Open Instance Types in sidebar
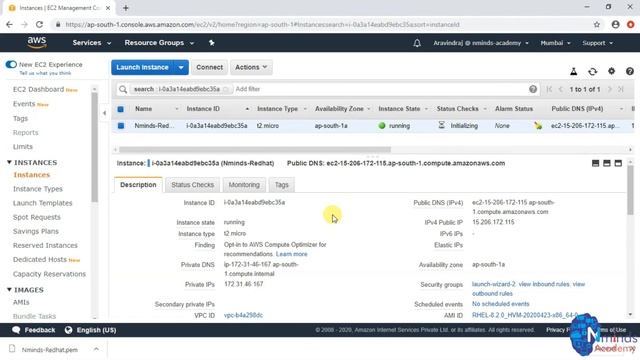Viewport: 640px width, 360px height. (x=38, y=189)
